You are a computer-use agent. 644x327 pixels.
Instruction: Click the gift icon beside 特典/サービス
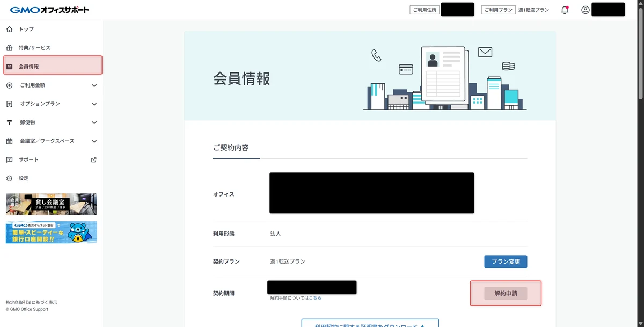pos(9,48)
